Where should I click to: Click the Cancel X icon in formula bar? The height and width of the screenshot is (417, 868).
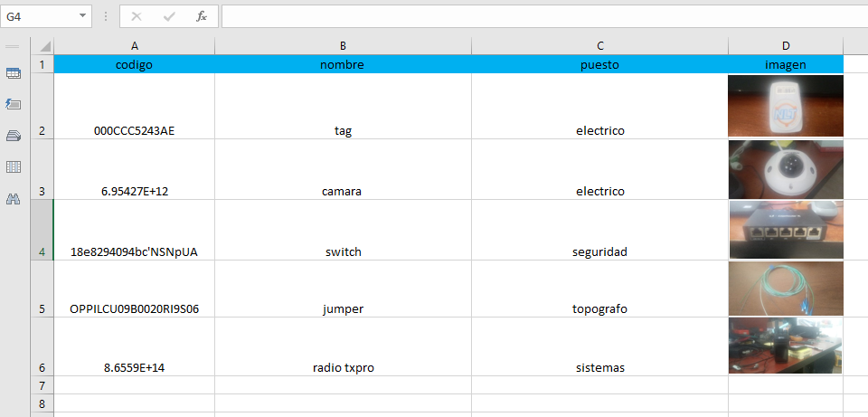tap(137, 16)
